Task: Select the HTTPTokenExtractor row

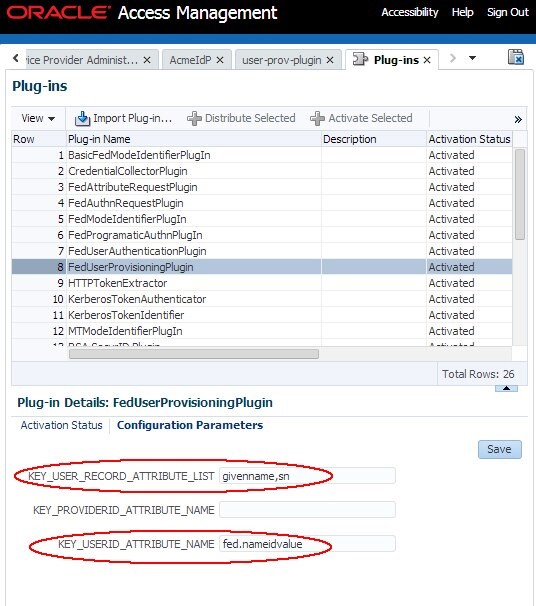Action: tap(262, 283)
